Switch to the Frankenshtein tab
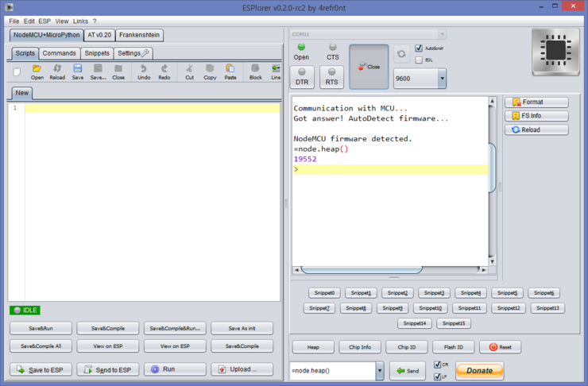This screenshot has height=386, width=588. pos(139,35)
